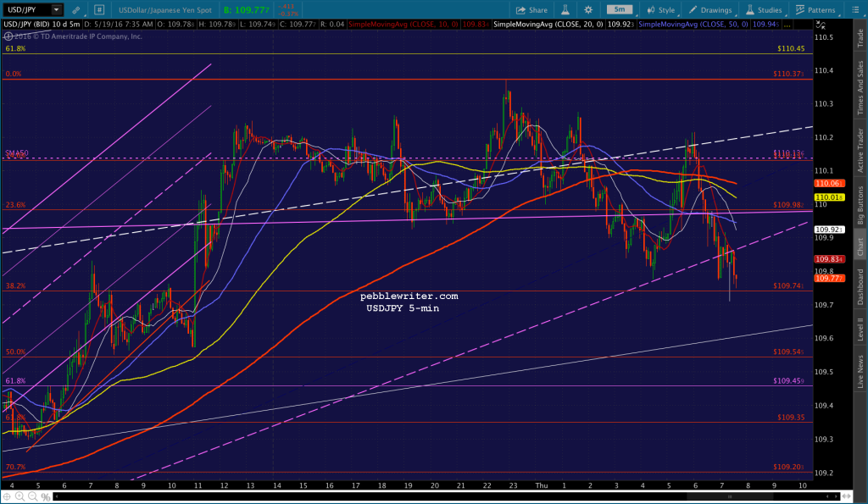Switch to the Times And Sales side tab
This screenshot has height=504, width=868.
click(x=860, y=87)
